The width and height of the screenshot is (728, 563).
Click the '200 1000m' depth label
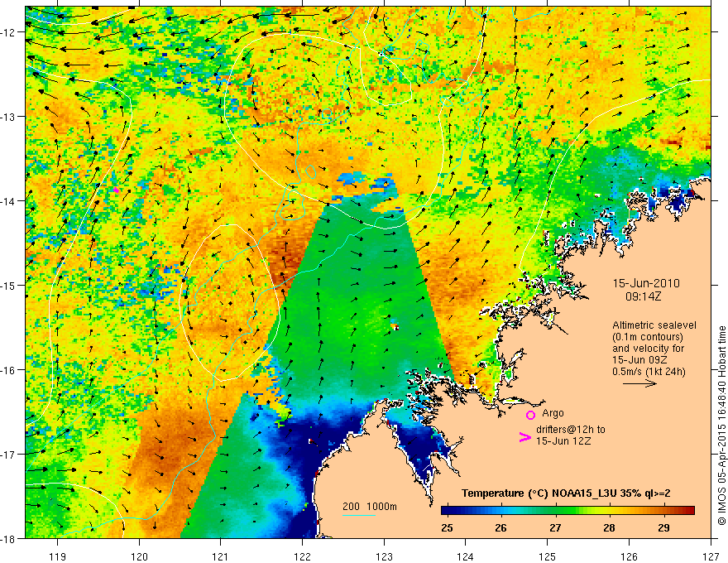click(x=370, y=507)
